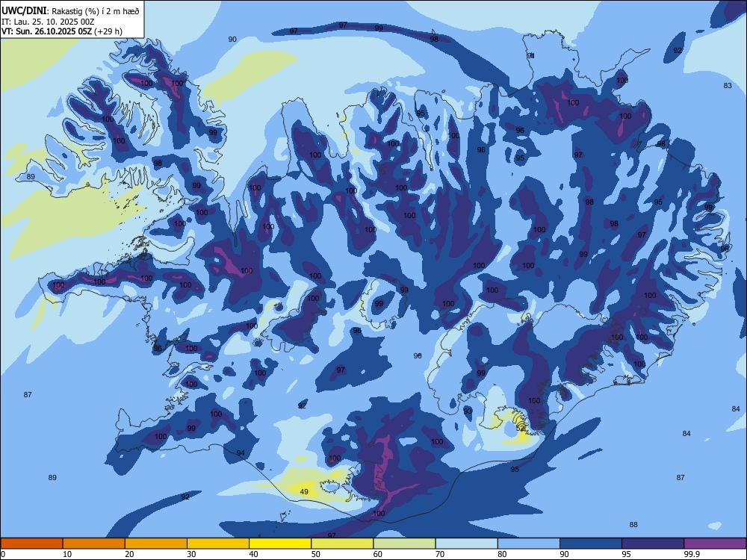Click the '88' value in the southeast sea

point(633,525)
